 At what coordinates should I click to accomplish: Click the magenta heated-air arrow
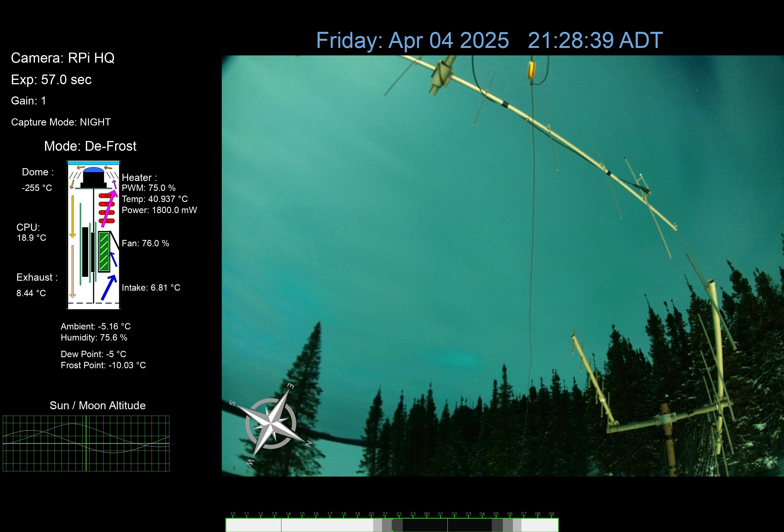pos(109,209)
